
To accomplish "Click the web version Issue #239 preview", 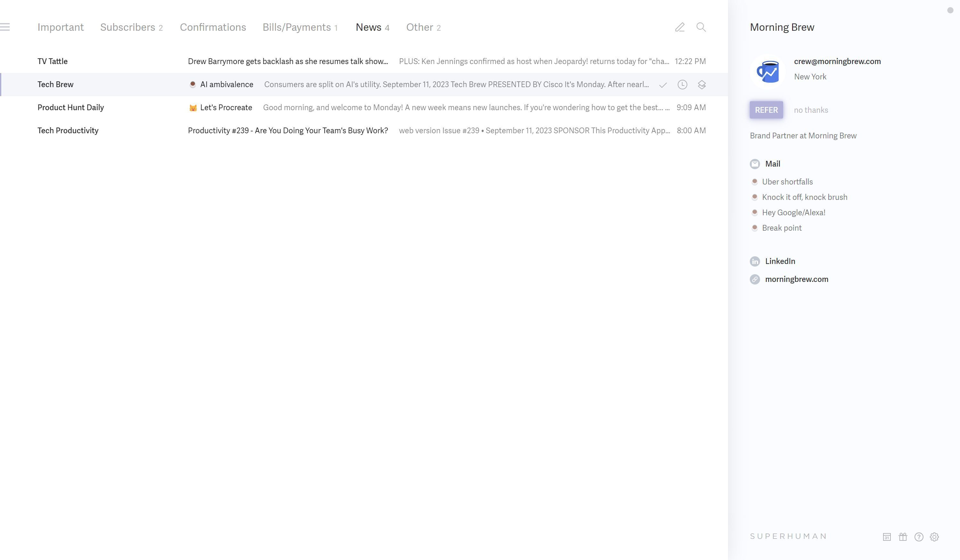I will pyautogui.click(x=534, y=130).
